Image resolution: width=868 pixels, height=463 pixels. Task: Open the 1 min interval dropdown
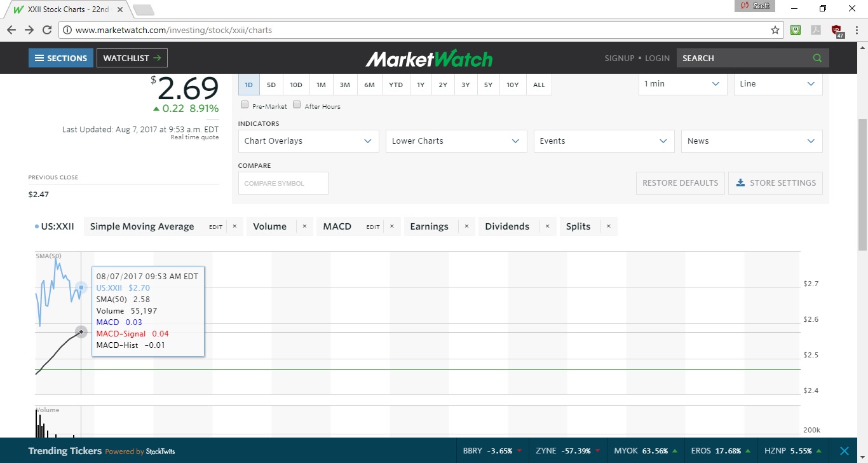point(682,84)
